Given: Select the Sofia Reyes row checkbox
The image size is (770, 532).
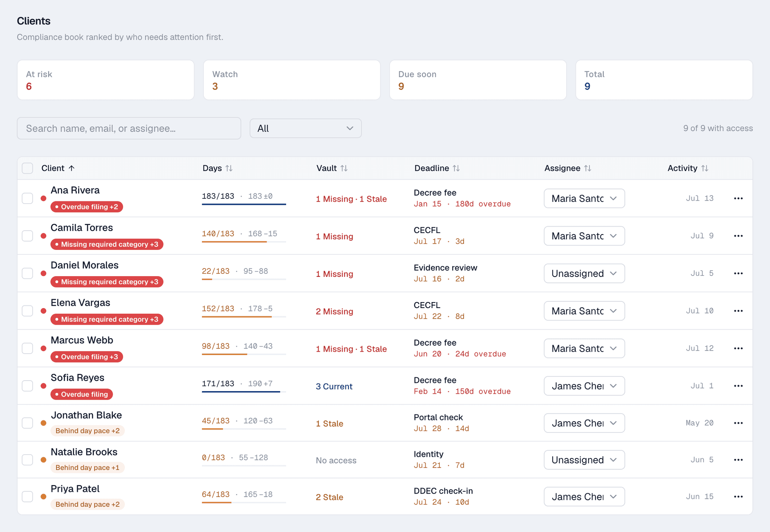Looking at the screenshot, I should tap(27, 386).
